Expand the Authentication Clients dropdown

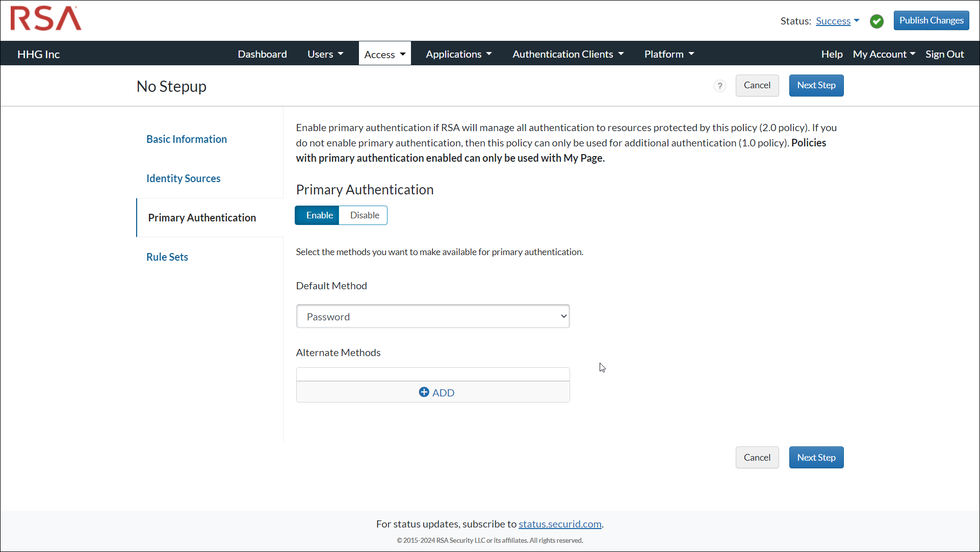pyautogui.click(x=568, y=54)
